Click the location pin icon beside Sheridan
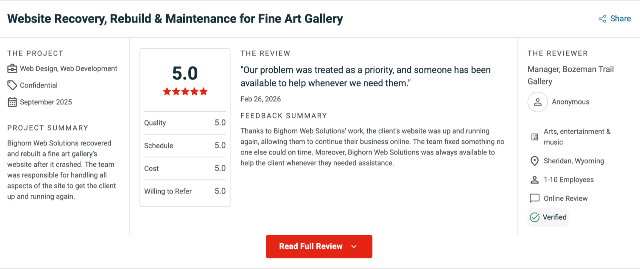The image size is (644, 269). [x=535, y=161]
